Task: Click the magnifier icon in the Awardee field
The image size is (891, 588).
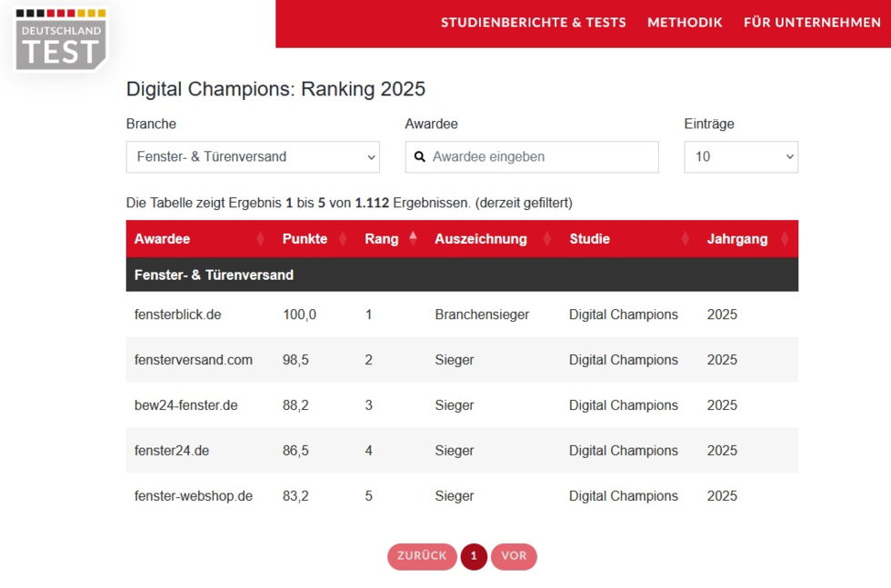Action: [x=419, y=156]
